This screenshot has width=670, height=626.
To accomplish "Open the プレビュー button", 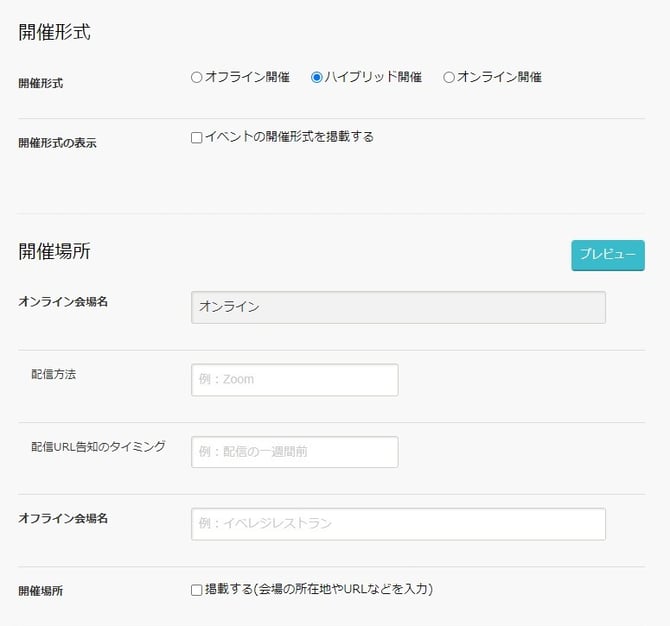I will (608, 255).
